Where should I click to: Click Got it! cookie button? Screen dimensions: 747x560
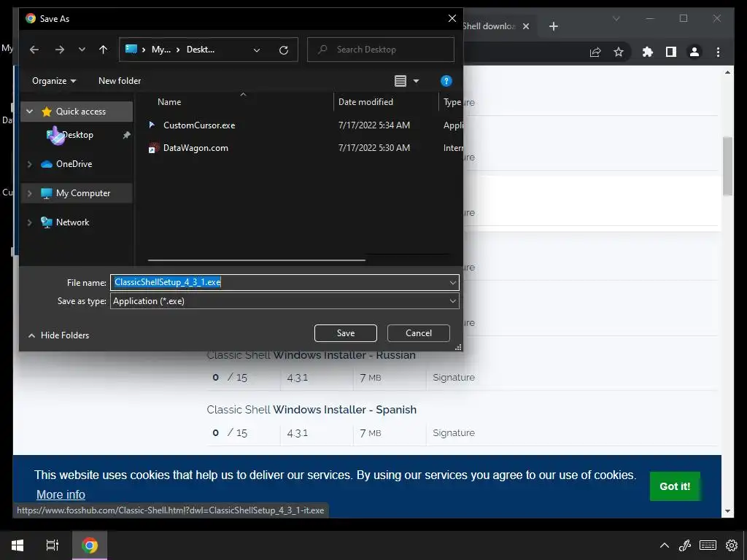675,486
